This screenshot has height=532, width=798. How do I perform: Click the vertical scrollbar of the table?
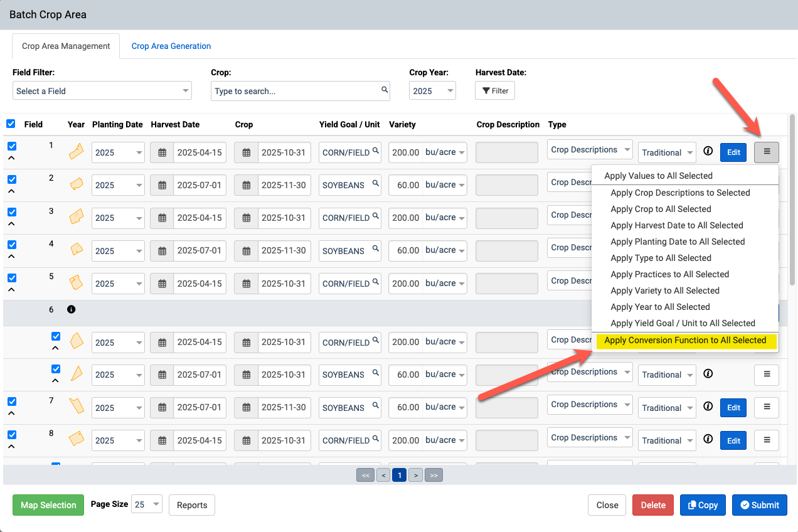tap(792, 199)
